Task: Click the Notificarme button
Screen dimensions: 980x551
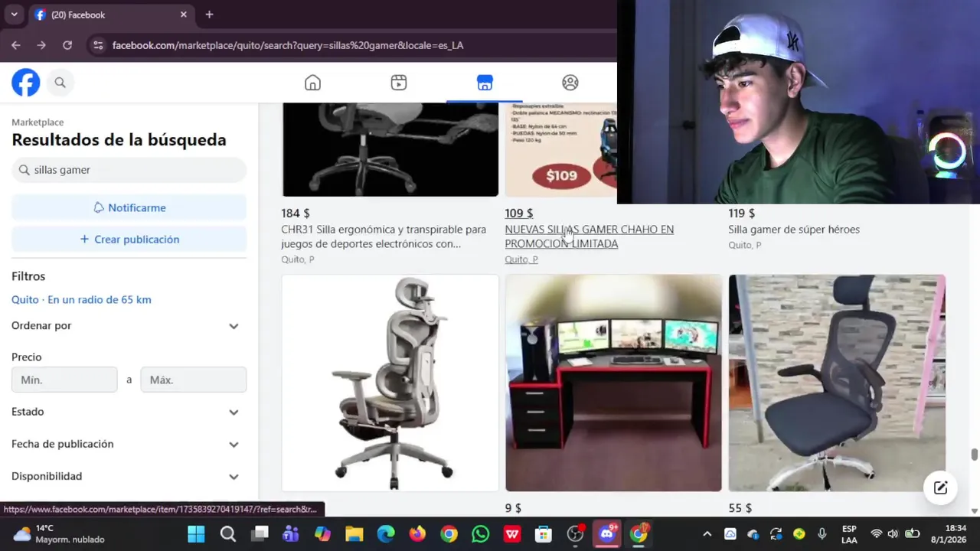Action: pos(129,207)
